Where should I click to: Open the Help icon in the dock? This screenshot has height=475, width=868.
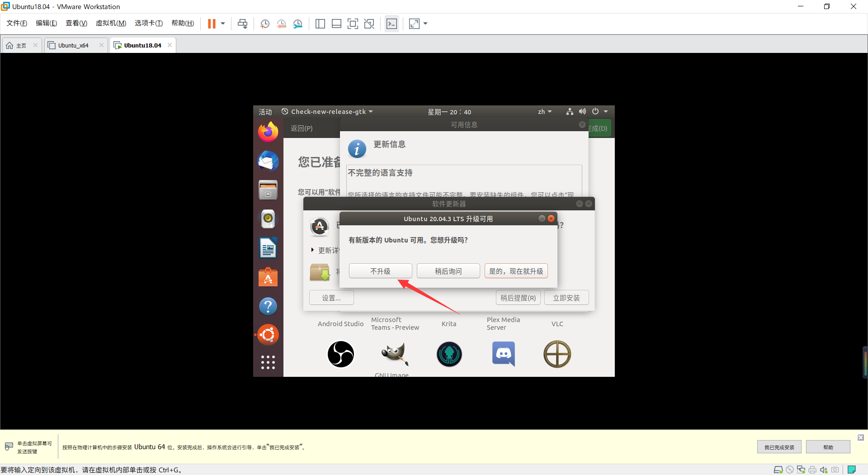pos(268,306)
